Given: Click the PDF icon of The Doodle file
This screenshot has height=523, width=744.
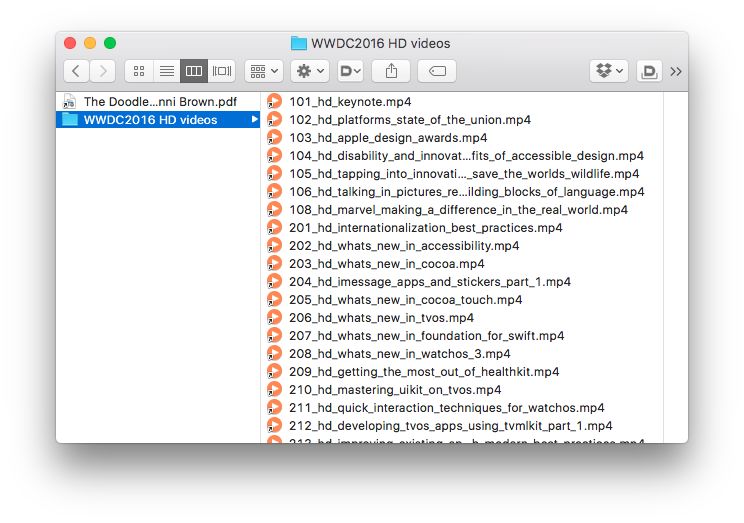Looking at the screenshot, I should pos(69,101).
